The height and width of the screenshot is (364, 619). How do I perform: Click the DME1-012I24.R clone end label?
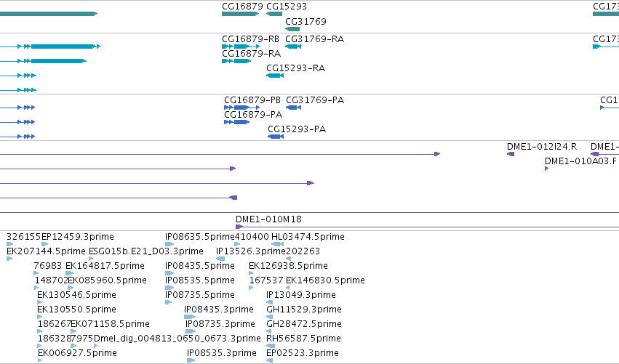click(542, 147)
